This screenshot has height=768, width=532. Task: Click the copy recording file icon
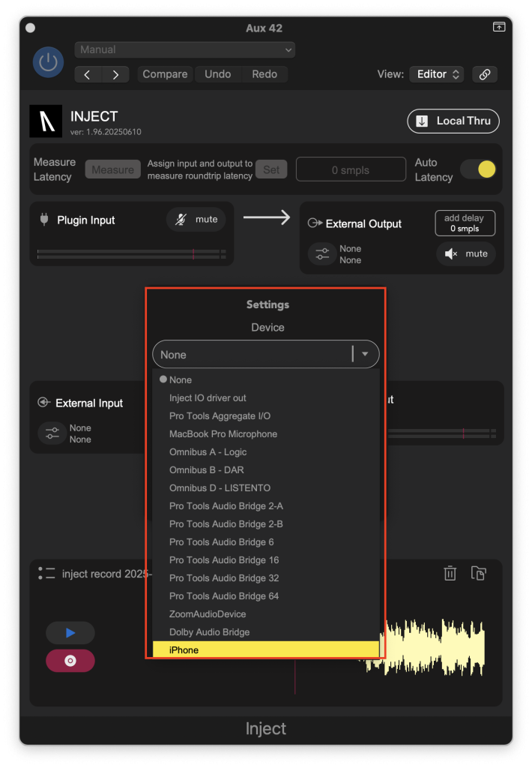point(478,573)
